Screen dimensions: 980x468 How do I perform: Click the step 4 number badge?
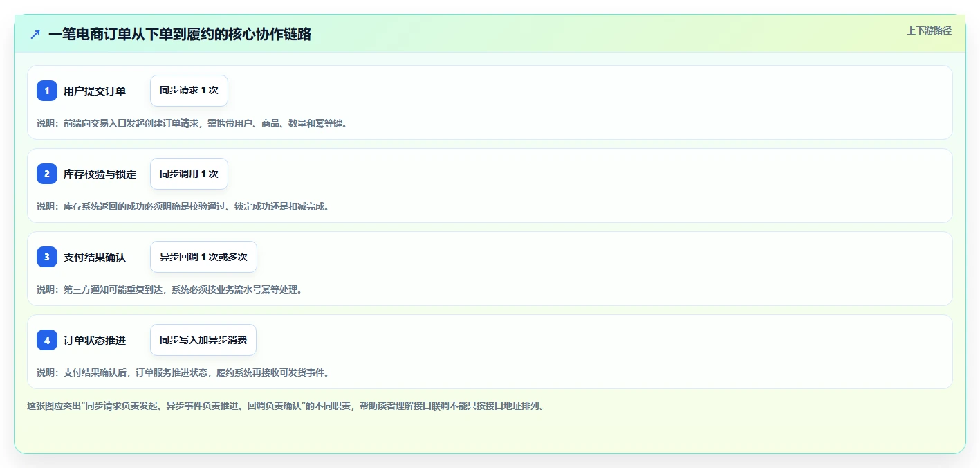pos(47,340)
